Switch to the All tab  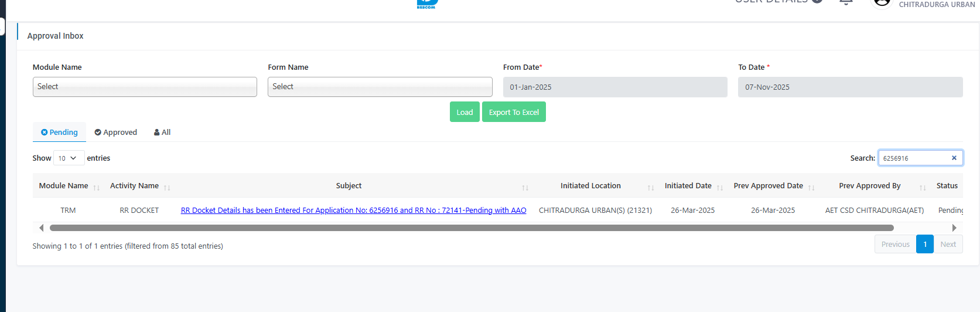pos(162,132)
